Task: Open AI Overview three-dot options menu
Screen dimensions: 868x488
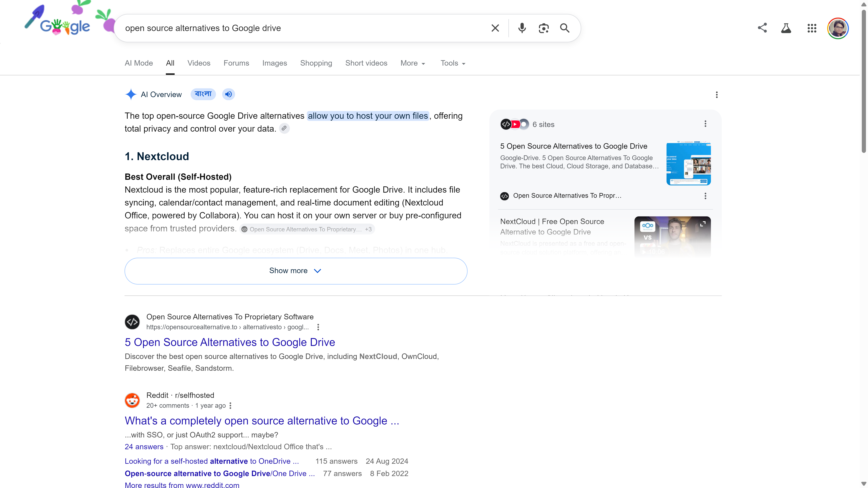Action: [717, 95]
